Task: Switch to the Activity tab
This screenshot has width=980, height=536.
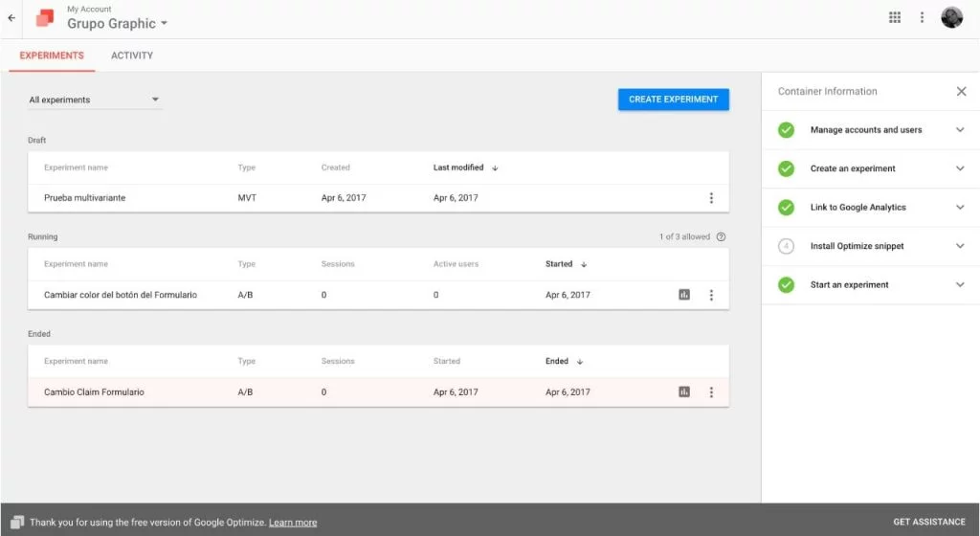Action: pyautogui.click(x=132, y=56)
